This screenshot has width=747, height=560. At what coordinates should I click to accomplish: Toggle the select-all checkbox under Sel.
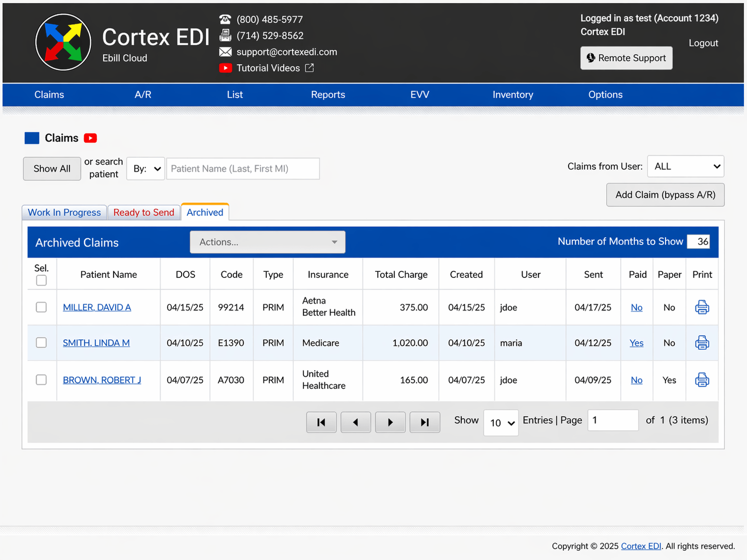pos(41,281)
